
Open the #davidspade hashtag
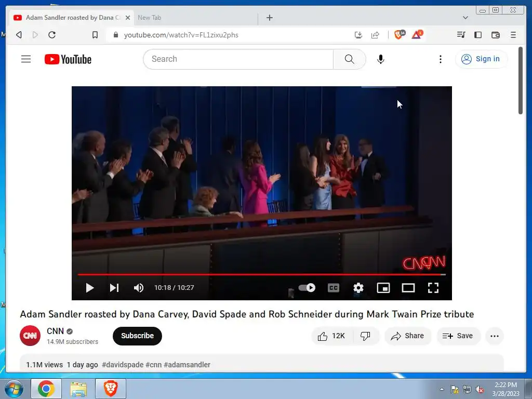pos(123,365)
